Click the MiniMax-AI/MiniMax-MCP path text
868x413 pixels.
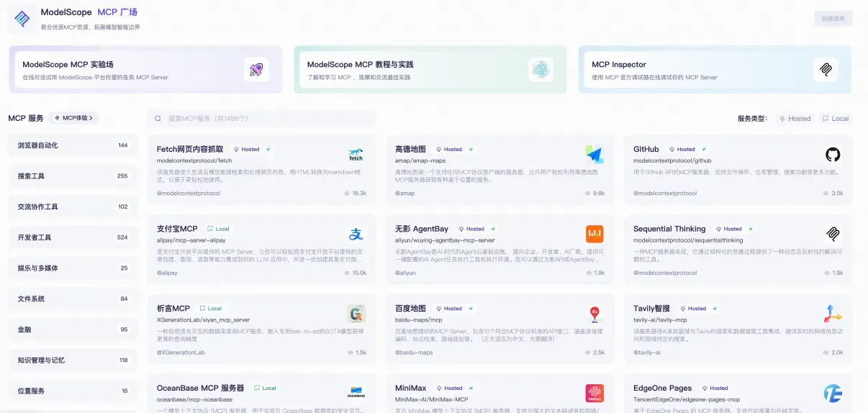click(x=432, y=399)
